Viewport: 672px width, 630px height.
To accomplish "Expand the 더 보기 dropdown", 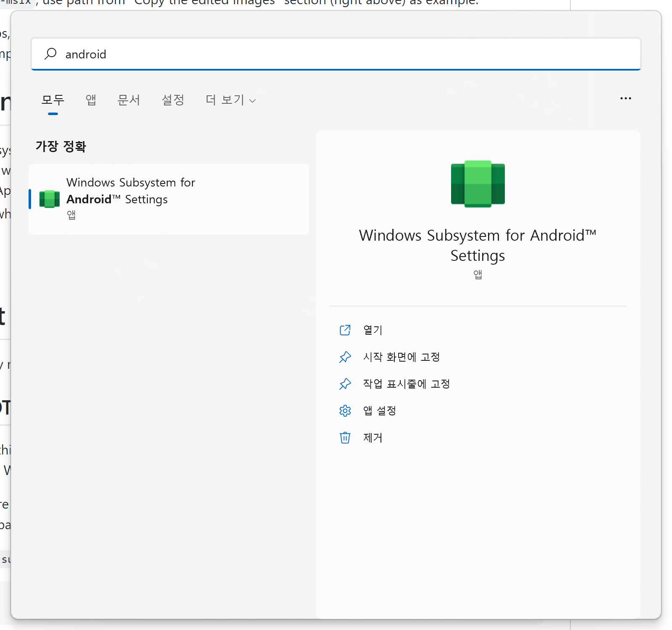I will (231, 100).
